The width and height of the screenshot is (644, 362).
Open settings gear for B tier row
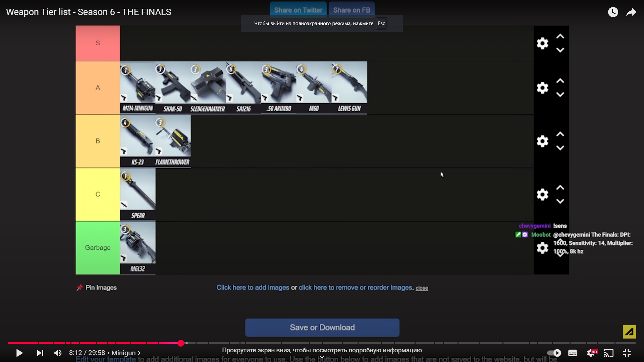click(x=542, y=141)
